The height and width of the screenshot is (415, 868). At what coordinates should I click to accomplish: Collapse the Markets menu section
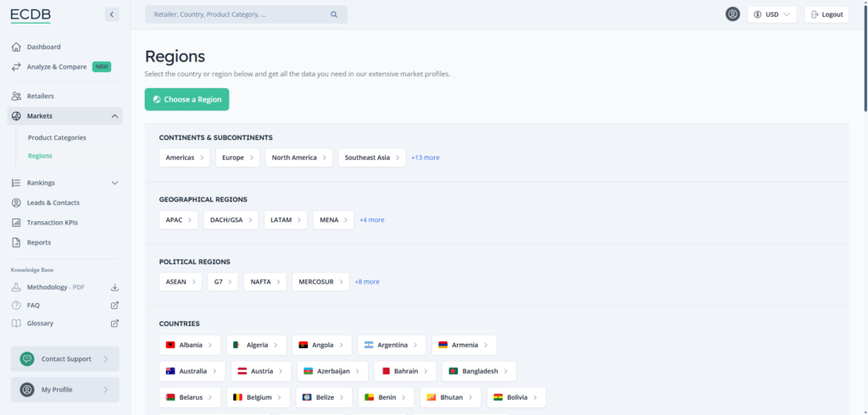pyautogui.click(x=114, y=116)
